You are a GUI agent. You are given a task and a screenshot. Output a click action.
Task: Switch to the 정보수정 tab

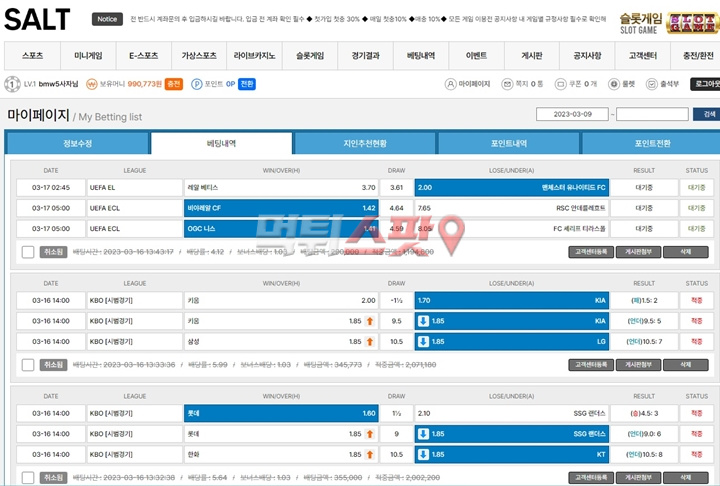[x=78, y=144]
